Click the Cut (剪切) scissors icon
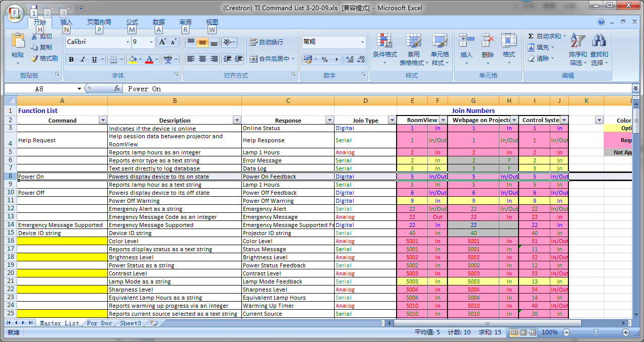 pyautogui.click(x=34, y=36)
